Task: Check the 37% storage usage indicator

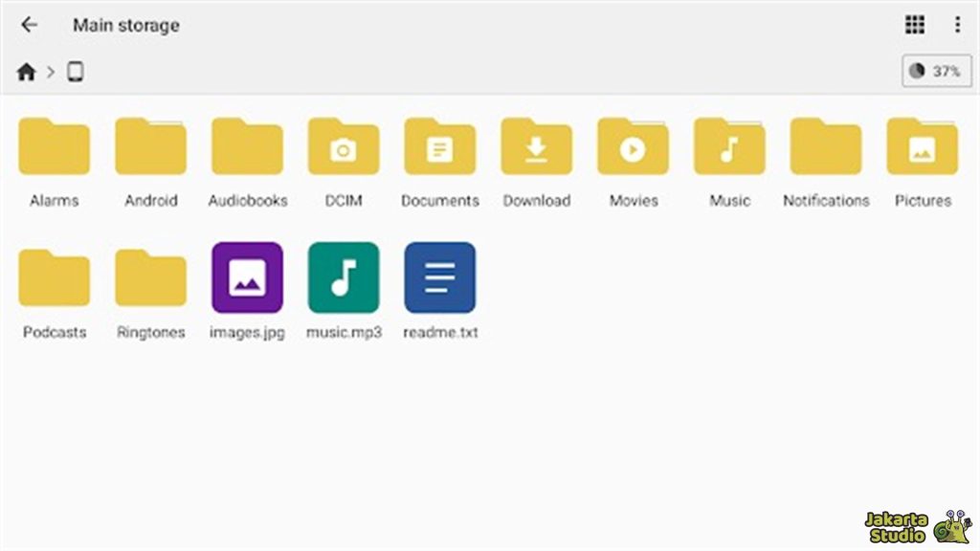Action: [936, 71]
